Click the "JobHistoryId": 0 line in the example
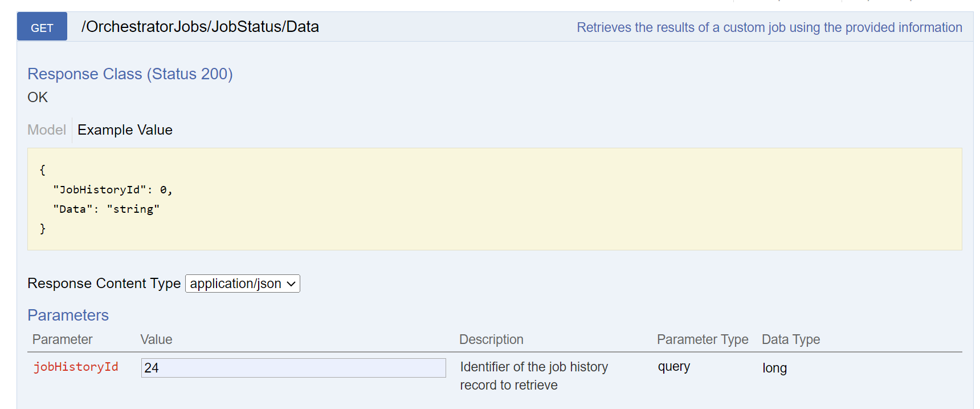This screenshot has width=980, height=409. [x=112, y=190]
